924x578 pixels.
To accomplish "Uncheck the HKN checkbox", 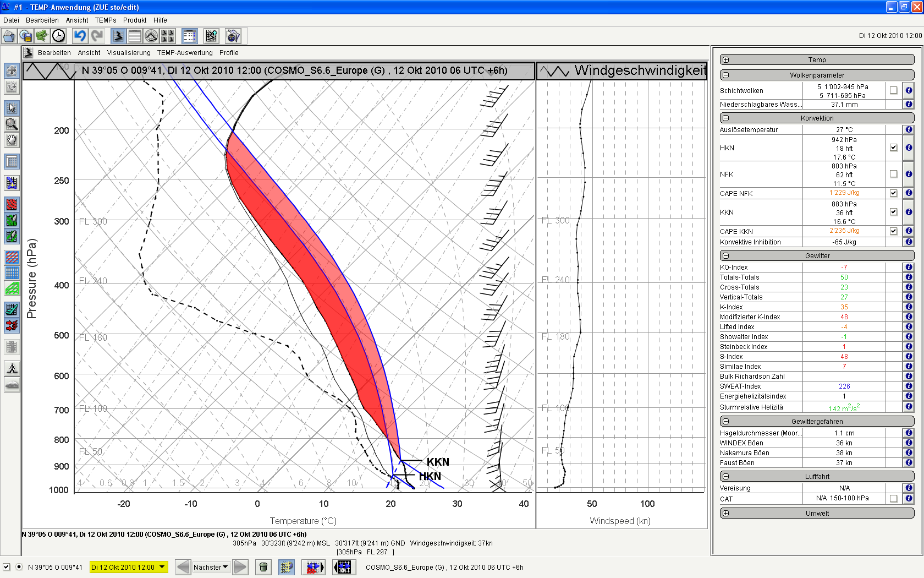I will coord(893,148).
